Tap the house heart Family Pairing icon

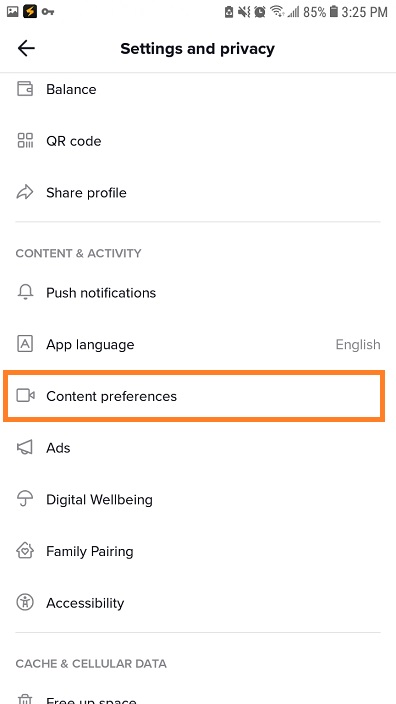(25, 550)
